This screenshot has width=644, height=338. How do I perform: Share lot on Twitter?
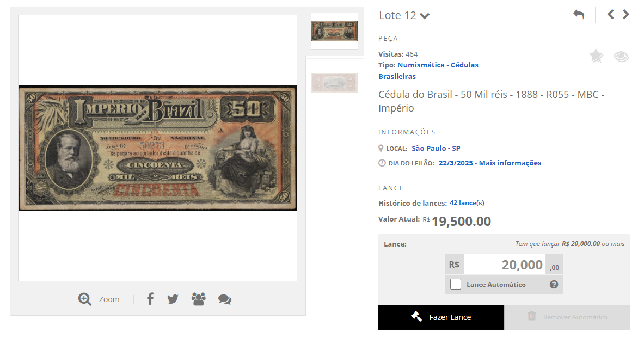[x=173, y=299]
